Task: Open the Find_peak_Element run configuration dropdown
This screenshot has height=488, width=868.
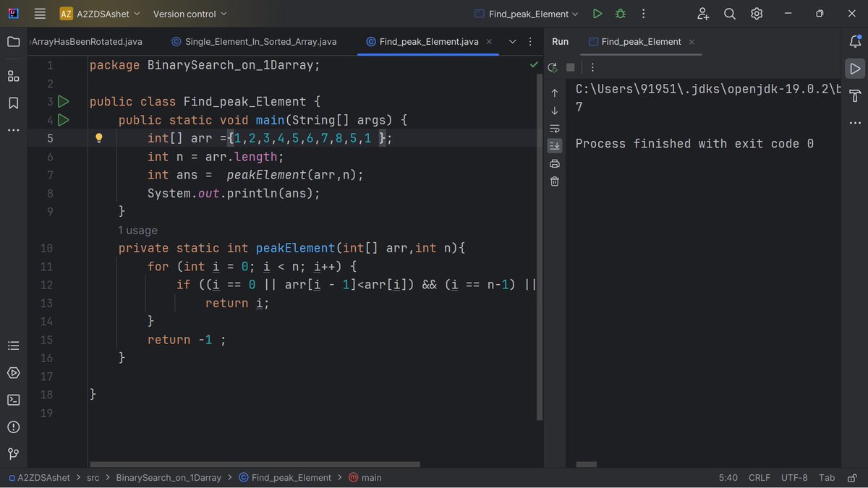Action: click(527, 14)
